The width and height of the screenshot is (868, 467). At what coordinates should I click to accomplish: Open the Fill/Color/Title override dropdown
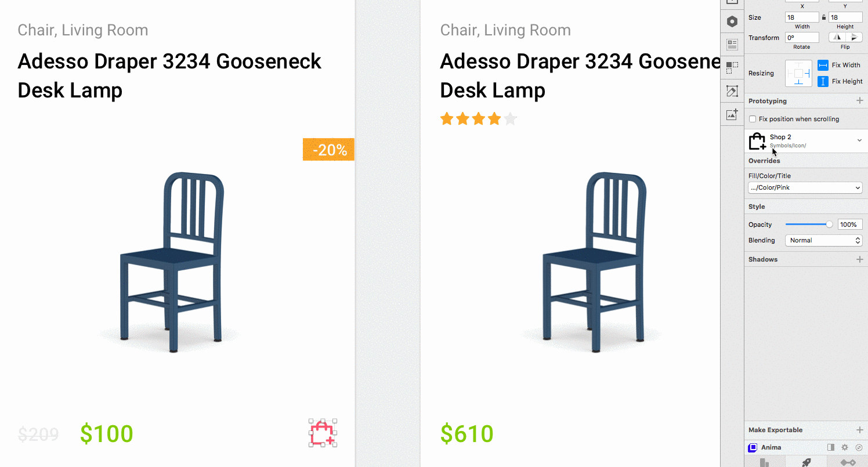coord(805,187)
